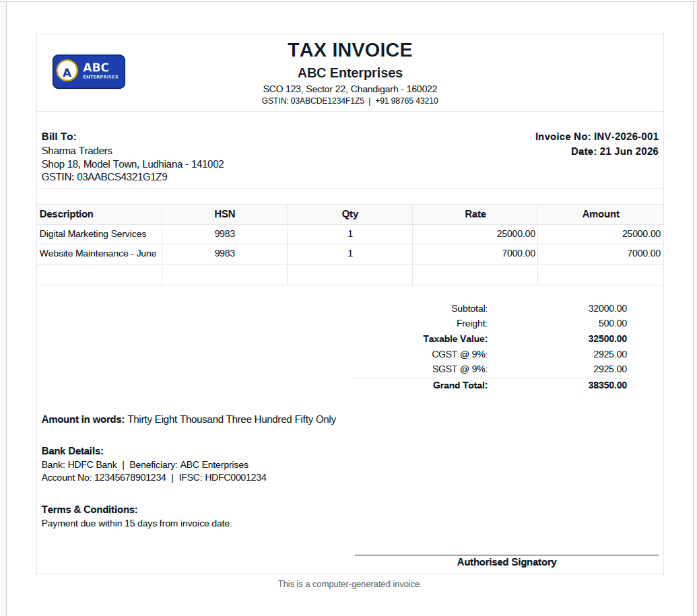The image size is (697, 616).
Task: Click the Freight label
Action: point(471,324)
